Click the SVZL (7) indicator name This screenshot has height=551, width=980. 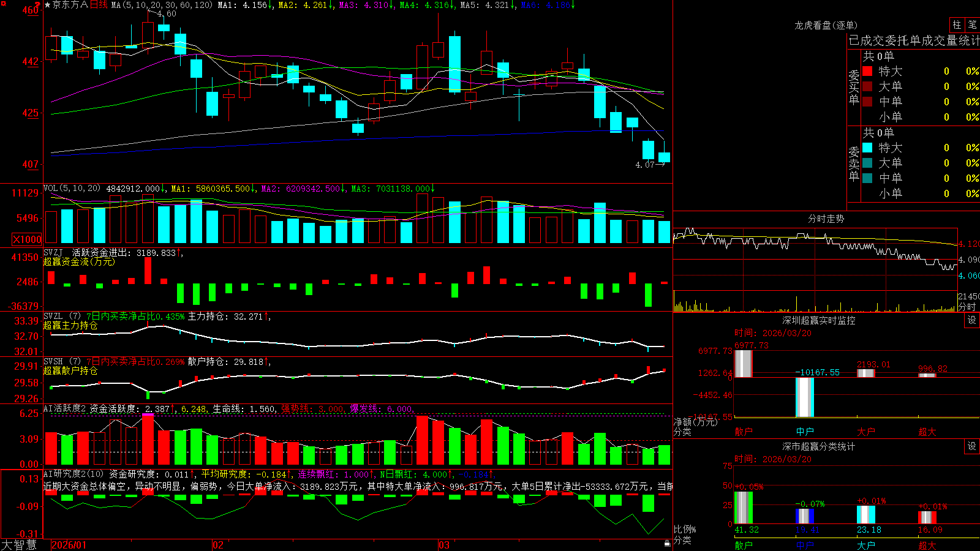click(62, 317)
